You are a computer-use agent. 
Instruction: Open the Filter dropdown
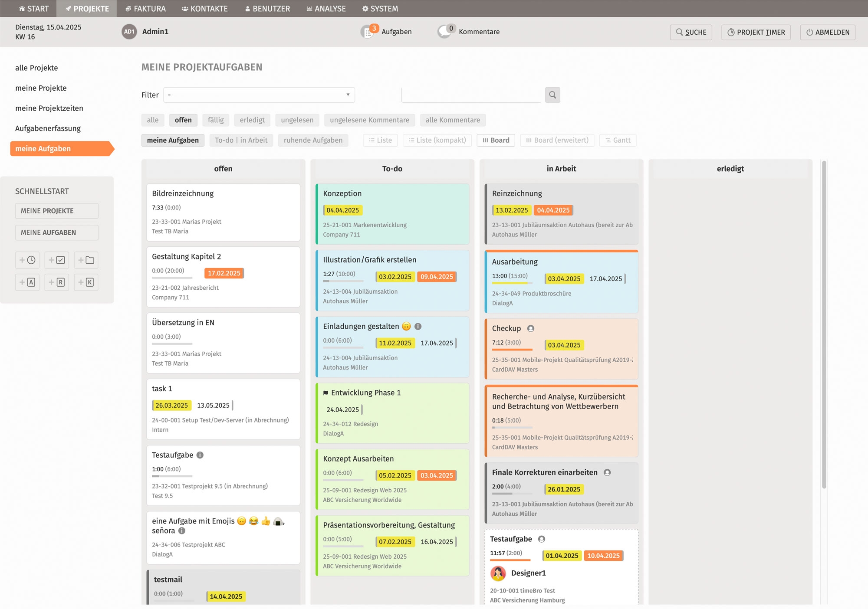click(259, 95)
